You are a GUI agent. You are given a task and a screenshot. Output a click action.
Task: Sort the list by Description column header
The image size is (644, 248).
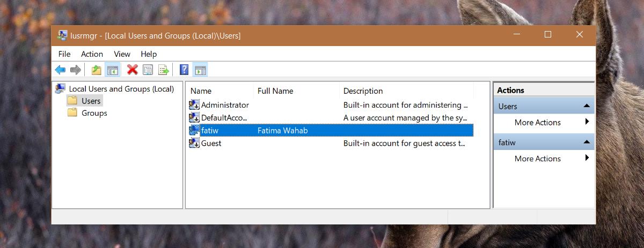[x=363, y=91]
